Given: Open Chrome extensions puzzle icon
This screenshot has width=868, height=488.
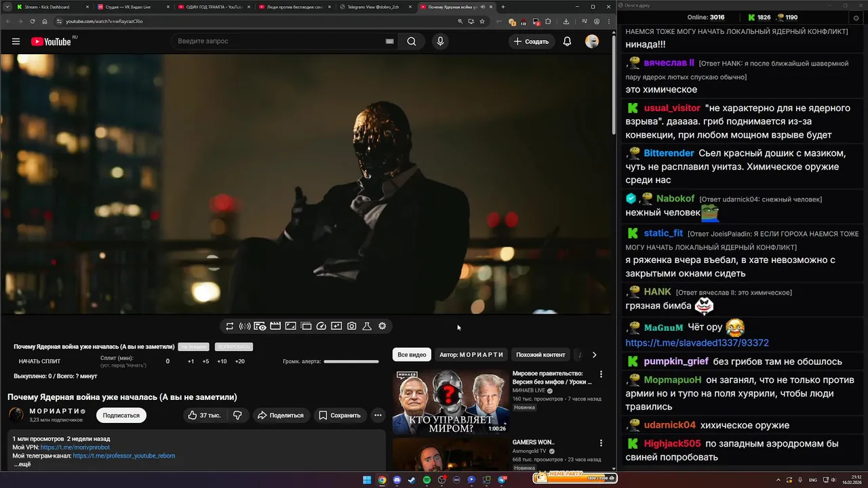Looking at the screenshot, I should pyautogui.click(x=548, y=21).
